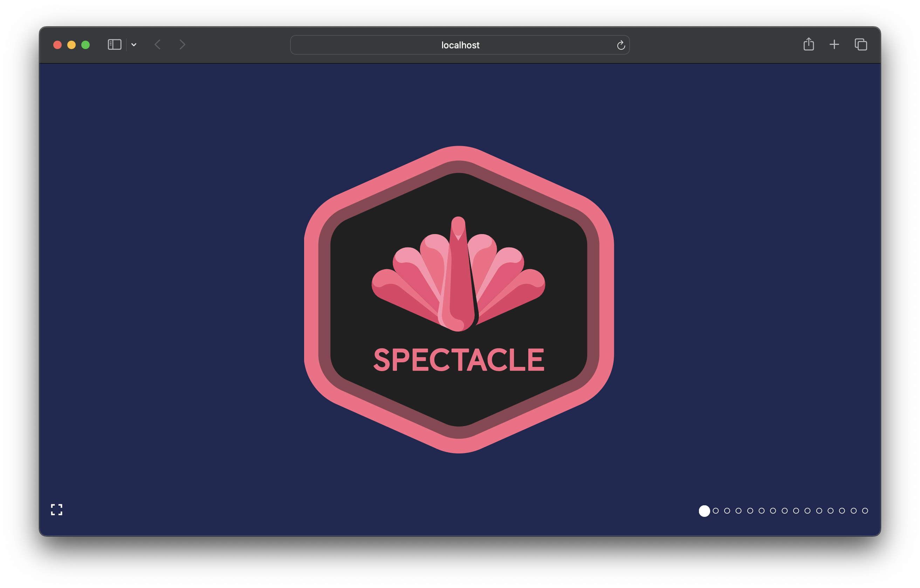Open a new tab with the plus icon
The image size is (920, 588).
point(835,45)
